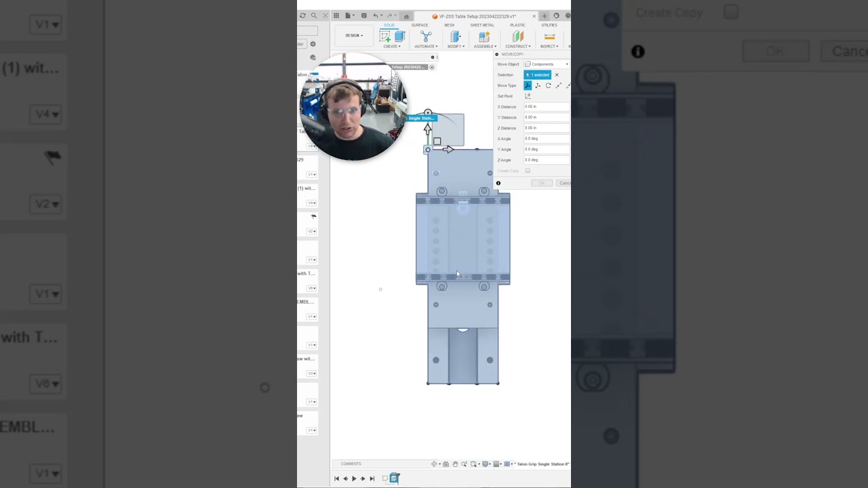Open data panel settings gear
This screenshot has width=868, height=488.
[313, 44]
